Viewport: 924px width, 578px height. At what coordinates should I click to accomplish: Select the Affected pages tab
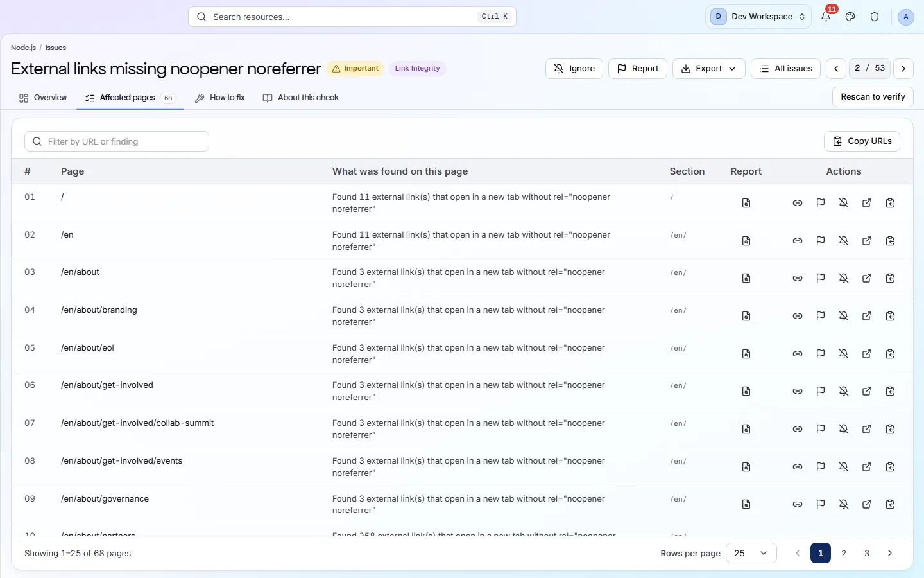pos(130,98)
